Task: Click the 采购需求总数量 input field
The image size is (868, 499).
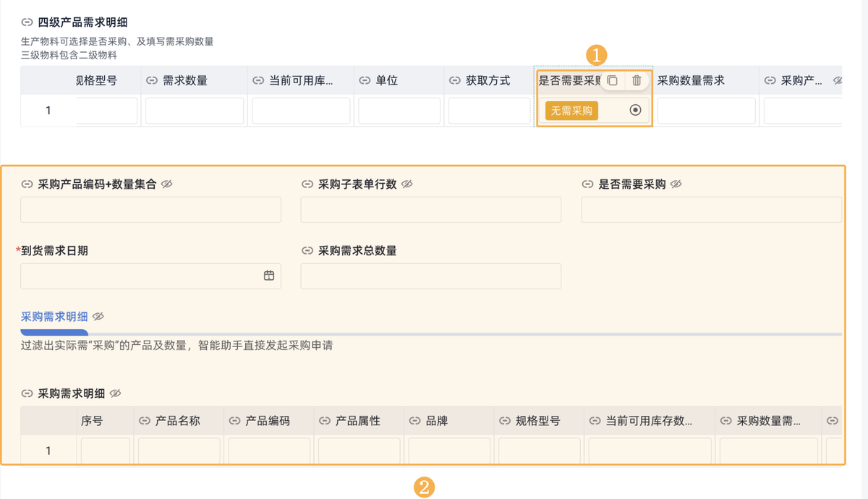Action: tap(430, 276)
